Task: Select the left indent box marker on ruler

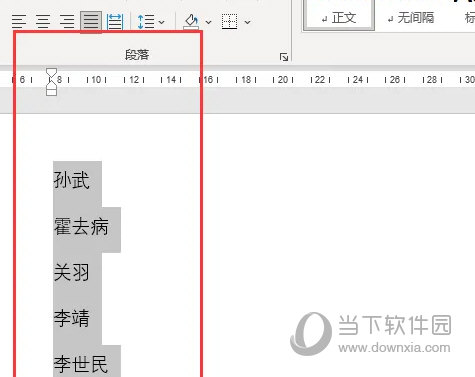Action: pos(51,92)
